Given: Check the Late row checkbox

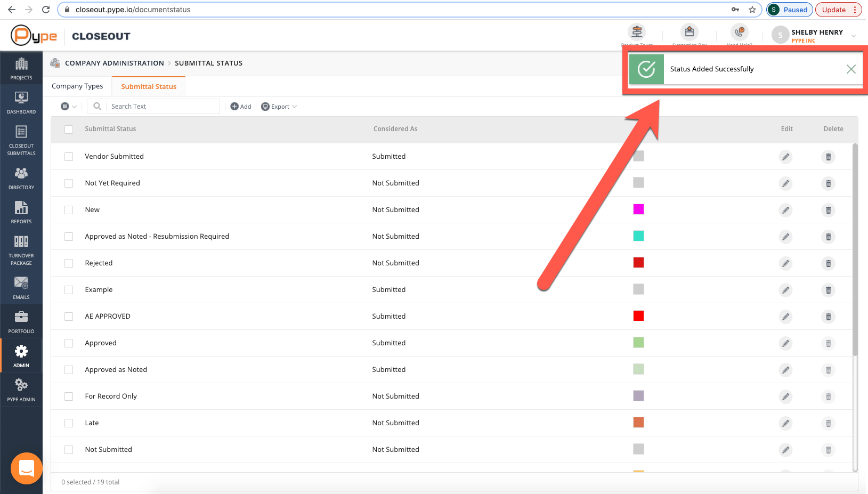Looking at the screenshot, I should pos(69,423).
